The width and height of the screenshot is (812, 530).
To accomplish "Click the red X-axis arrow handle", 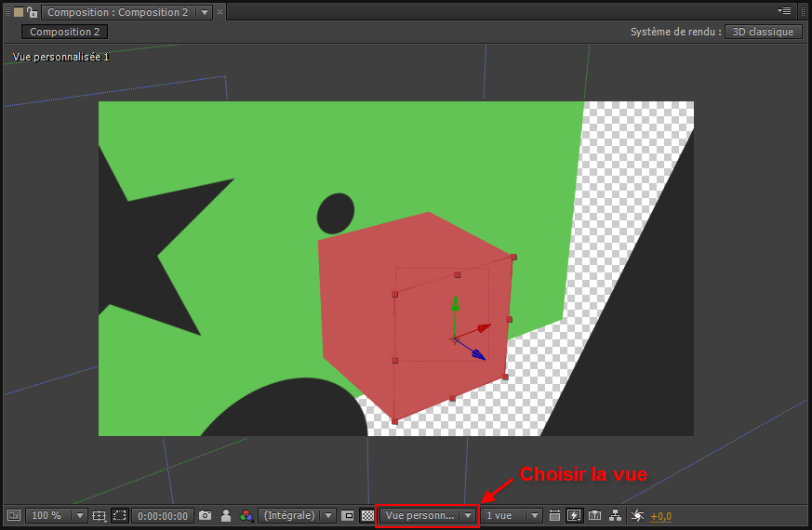I will (484, 328).
